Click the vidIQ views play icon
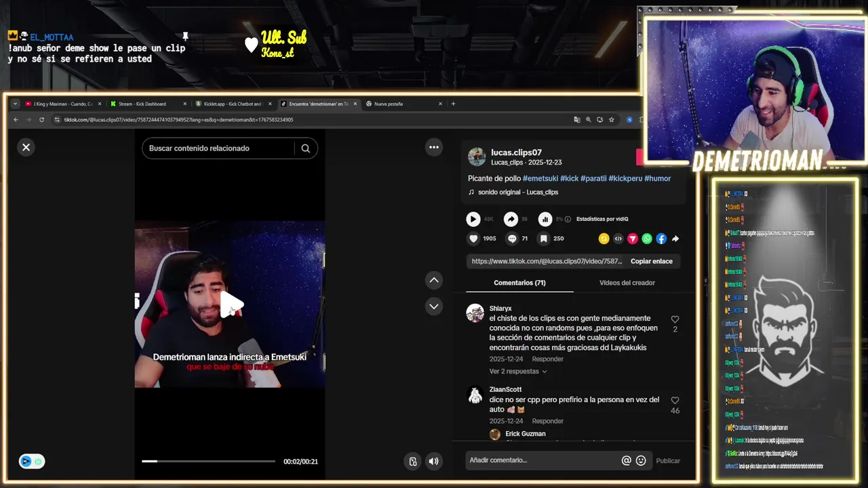The image size is (868, 488). (x=473, y=219)
